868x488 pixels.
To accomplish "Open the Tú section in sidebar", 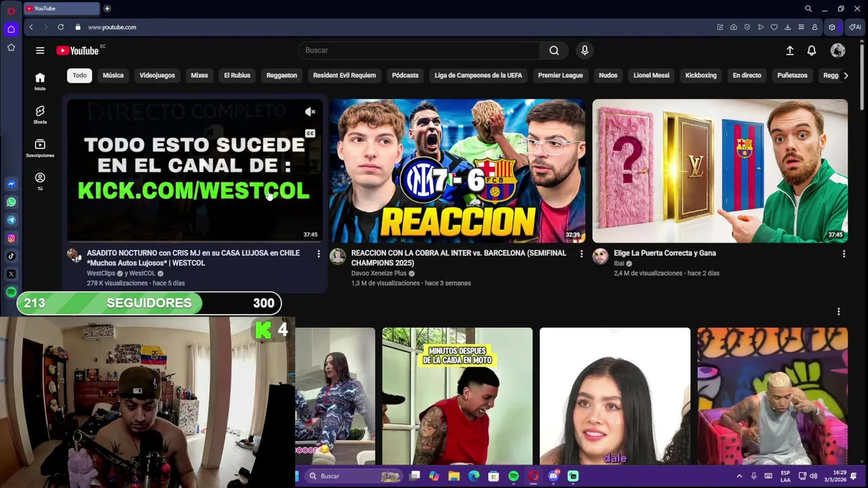I will pyautogui.click(x=40, y=180).
